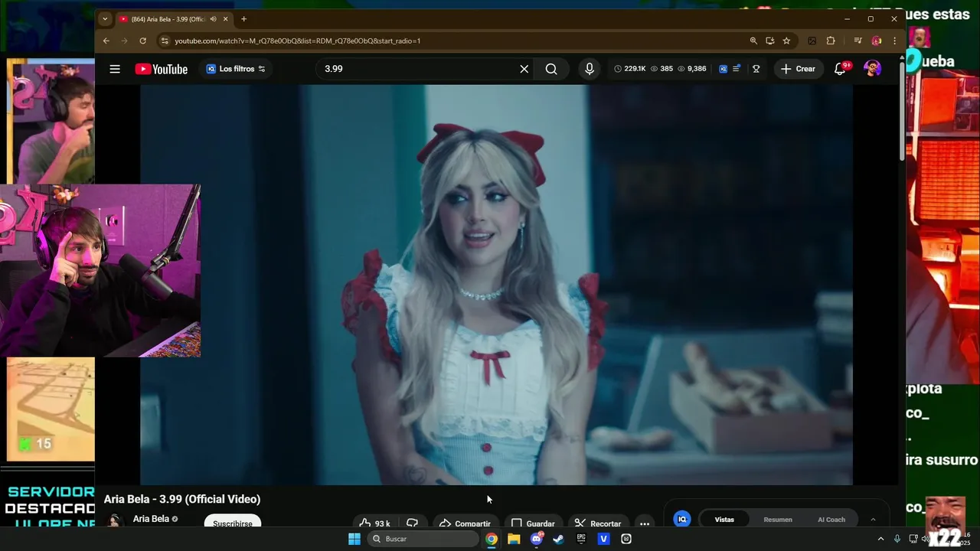Go to the YouTube home logo
The width and height of the screenshot is (980, 551).
click(x=162, y=69)
